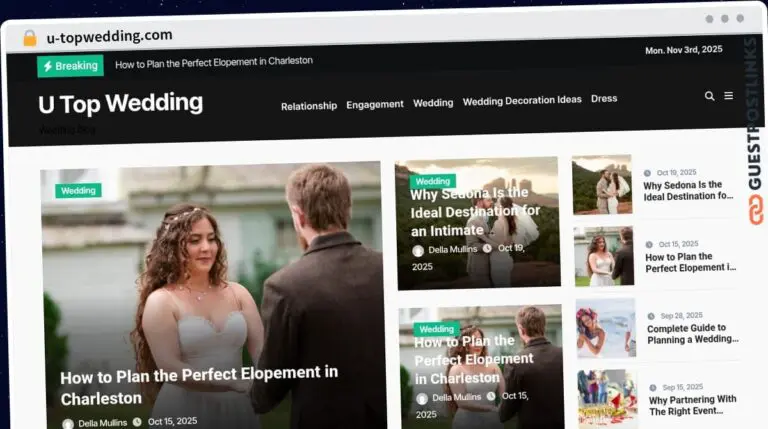Click the Mon. Nov 3rd, 2025 date text
The width and height of the screenshot is (768, 429).
tap(684, 50)
